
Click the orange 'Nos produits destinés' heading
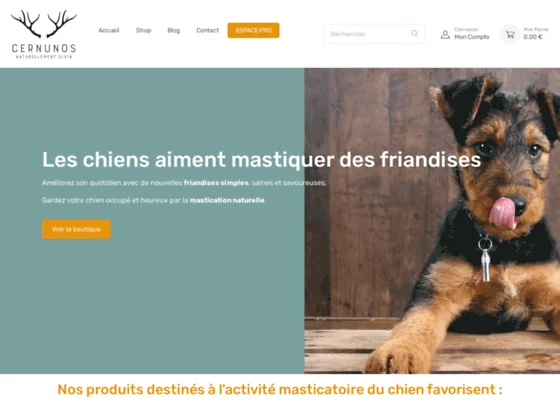pyautogui.click(x=280, y=389)
